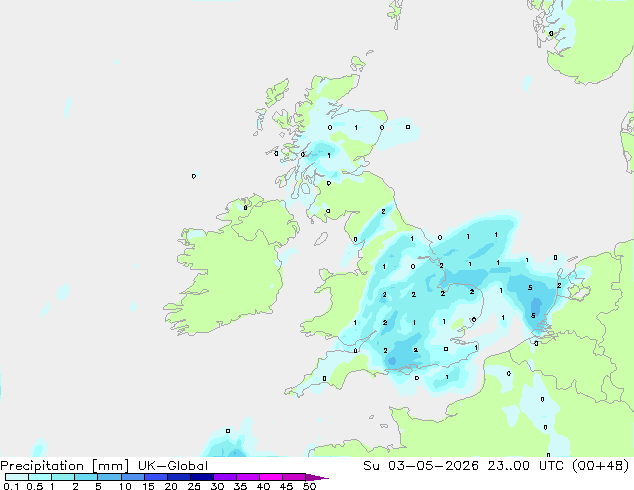The width and height of the screenshot is (634, 490).
Task: Select the 5–10 mm legend color swatch
Action: tap(110, 477)
